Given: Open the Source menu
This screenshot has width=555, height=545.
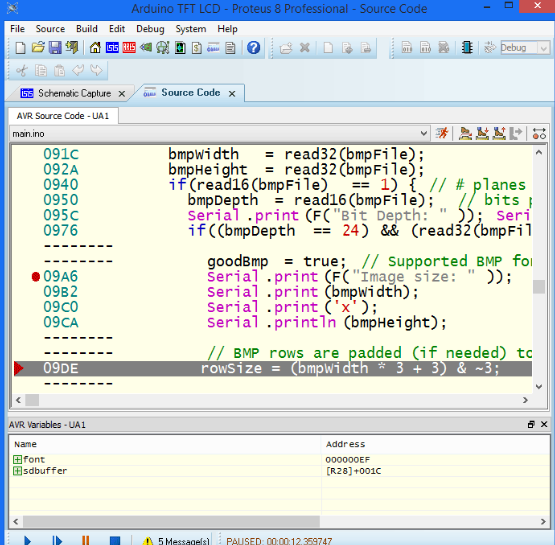Looking at the screenshot, I should tap(50, 29).
